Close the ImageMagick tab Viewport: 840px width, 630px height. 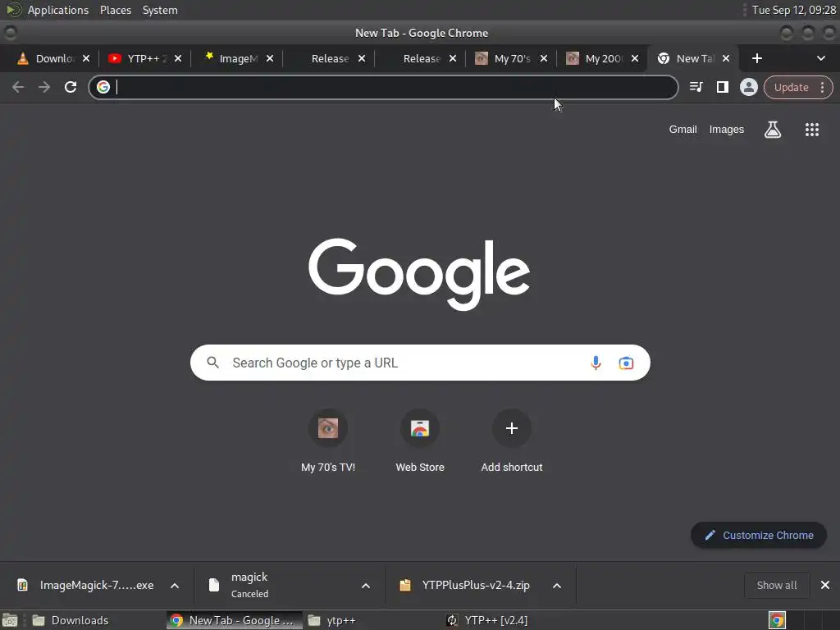click(269, 58)
